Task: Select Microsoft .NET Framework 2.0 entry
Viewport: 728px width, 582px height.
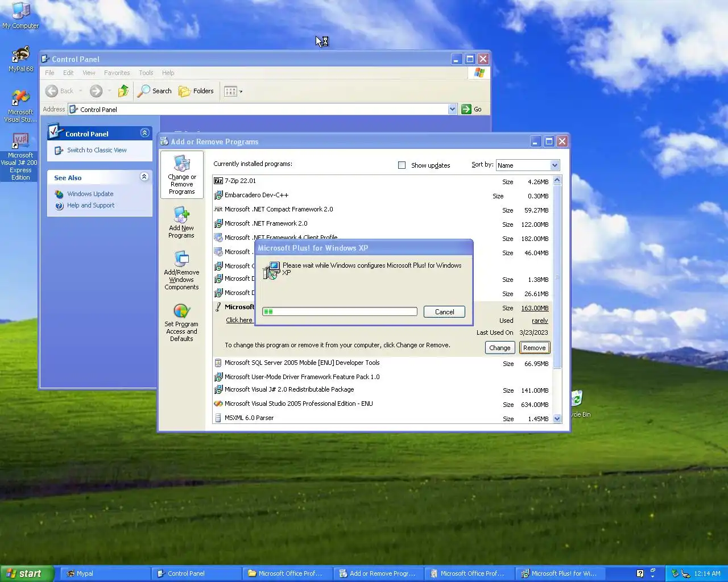Action: pos(382,224)
